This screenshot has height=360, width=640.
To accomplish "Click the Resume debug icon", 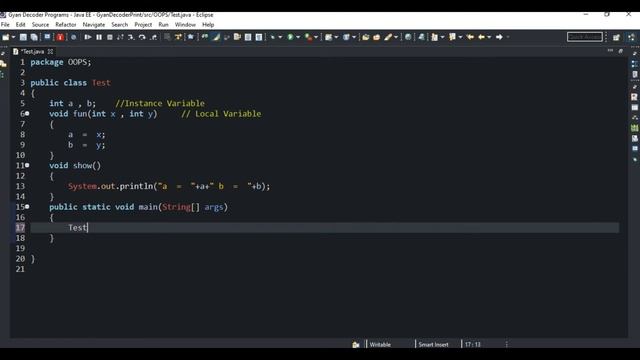I will tap(88, 37).
